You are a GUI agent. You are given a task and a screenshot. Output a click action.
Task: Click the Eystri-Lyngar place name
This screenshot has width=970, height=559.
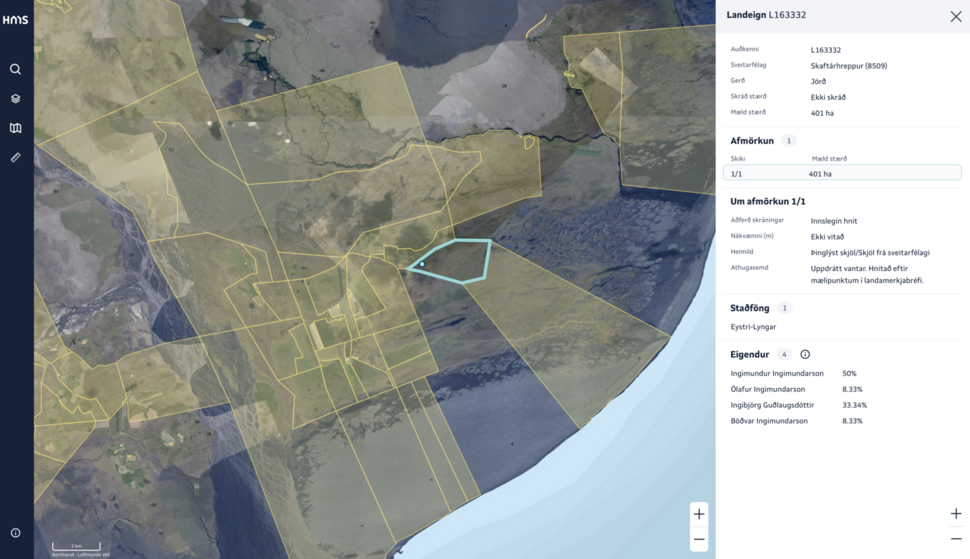[754, 327]
